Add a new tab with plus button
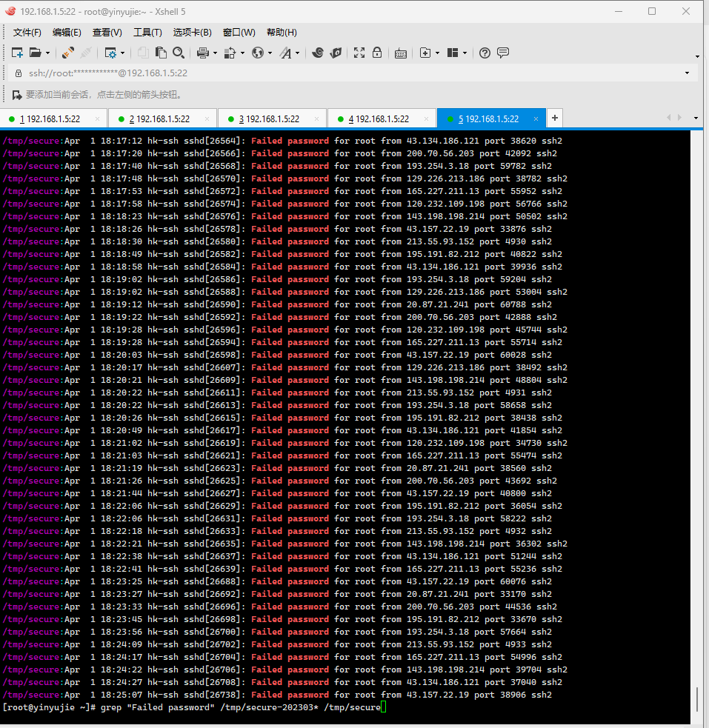This screenshot has width=709, height=728. coord(555,118)
